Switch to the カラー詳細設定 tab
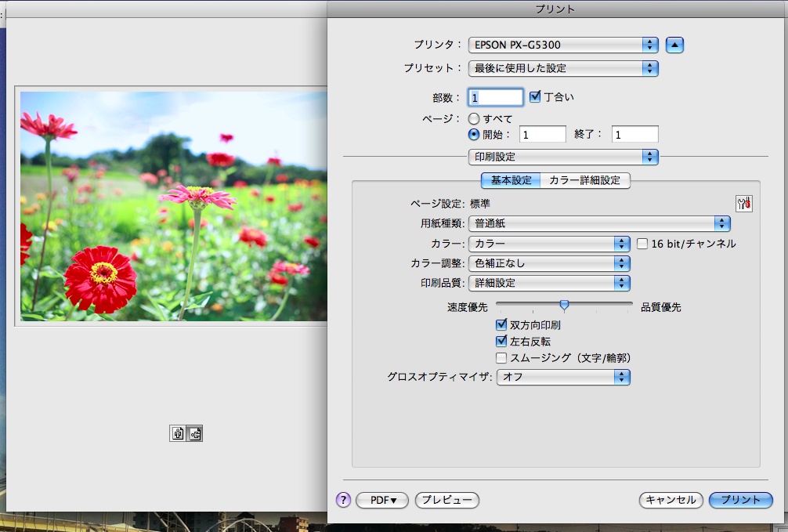 coord(585,180)
